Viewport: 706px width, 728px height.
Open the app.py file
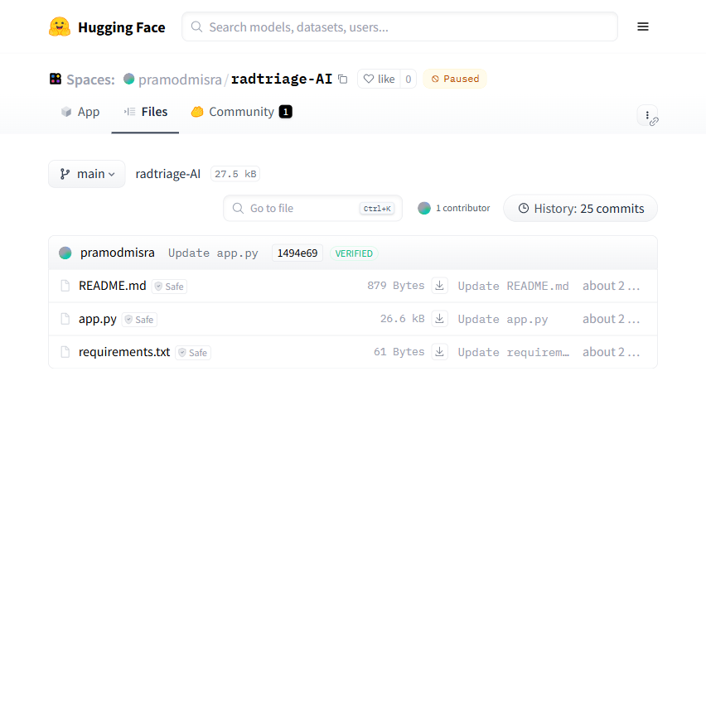coord(98,319)
